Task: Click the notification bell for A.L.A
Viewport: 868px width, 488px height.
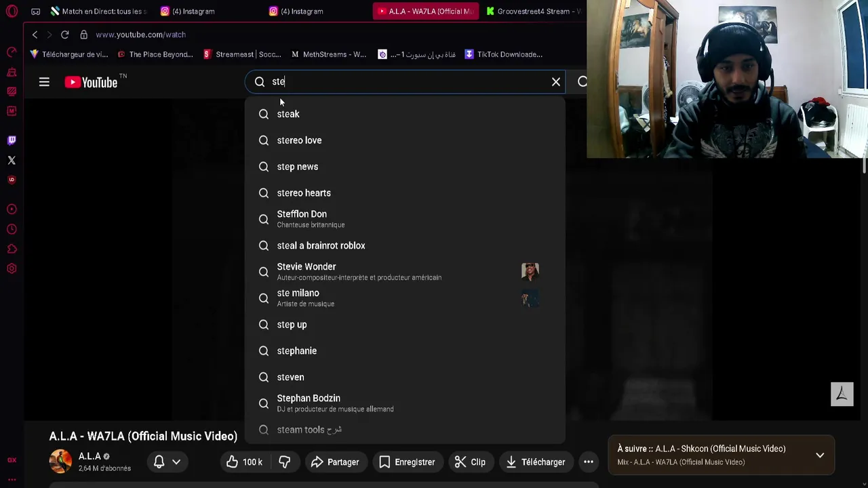Action: click(159, 462)
